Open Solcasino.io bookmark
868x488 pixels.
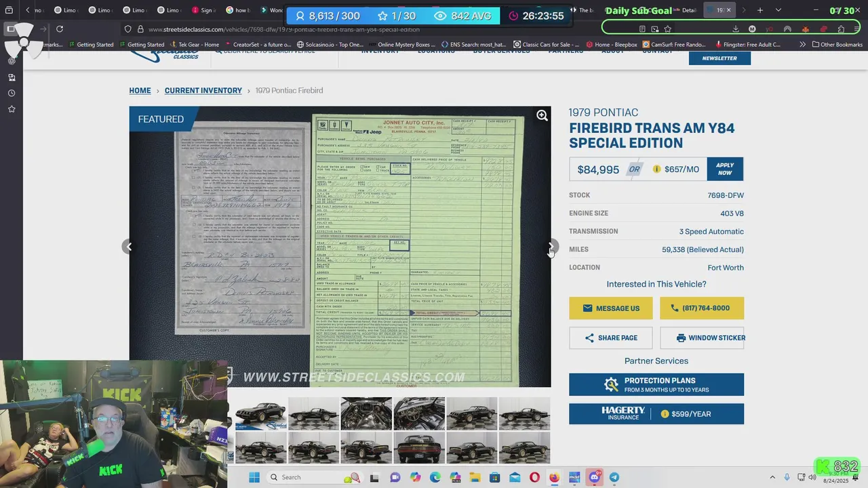(x=329, y=45)
